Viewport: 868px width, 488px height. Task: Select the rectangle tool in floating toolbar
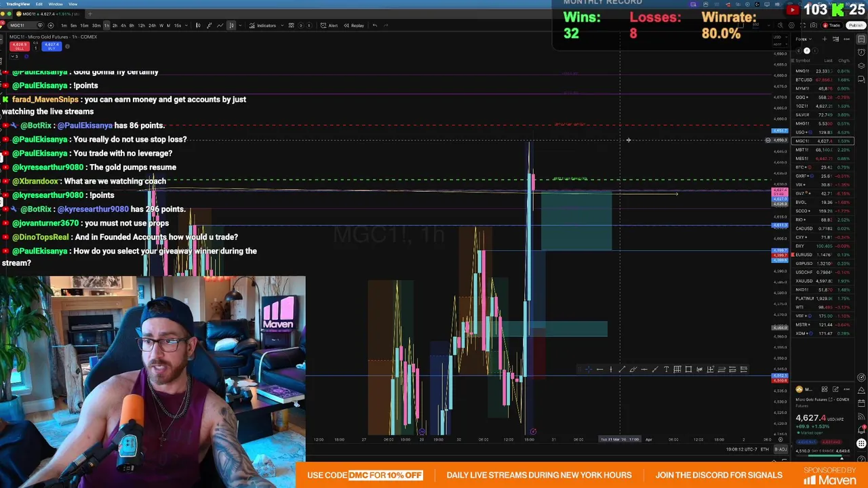(x=688, y=369)
